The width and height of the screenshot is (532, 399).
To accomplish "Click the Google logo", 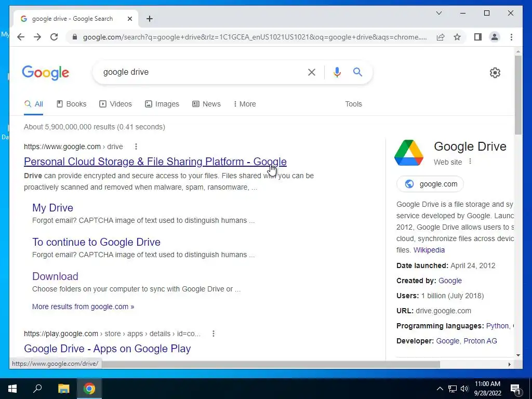I will point(46,73).
